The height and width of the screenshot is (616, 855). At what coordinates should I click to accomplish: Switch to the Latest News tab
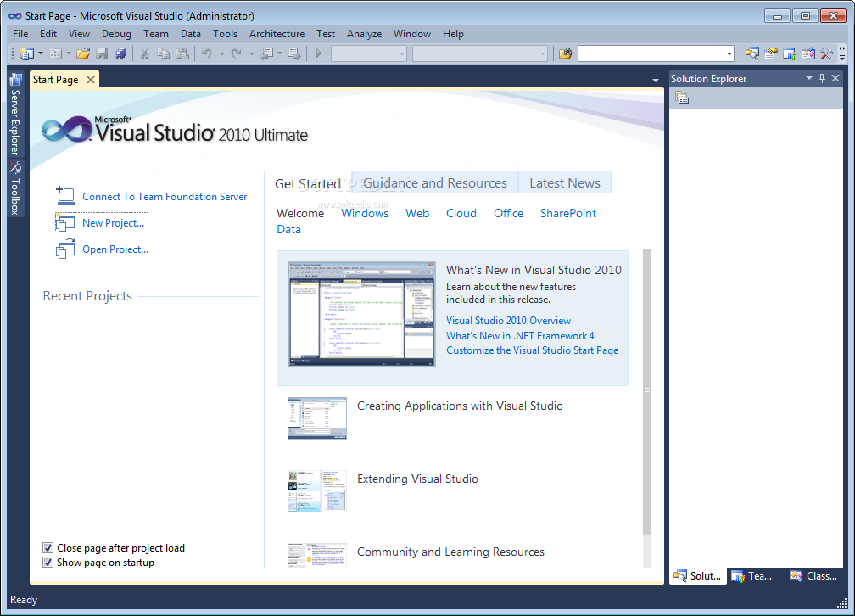(564, 182)
